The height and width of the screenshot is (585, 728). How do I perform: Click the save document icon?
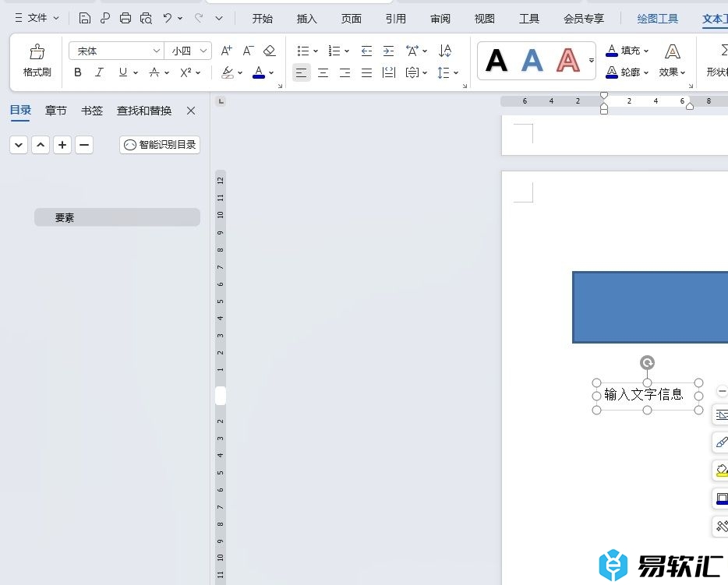tap(85, 18)
